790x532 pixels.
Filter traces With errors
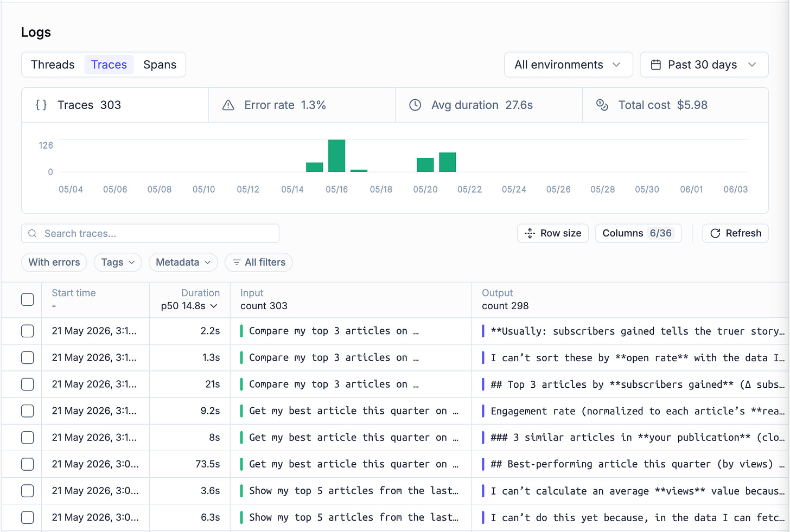54,262
